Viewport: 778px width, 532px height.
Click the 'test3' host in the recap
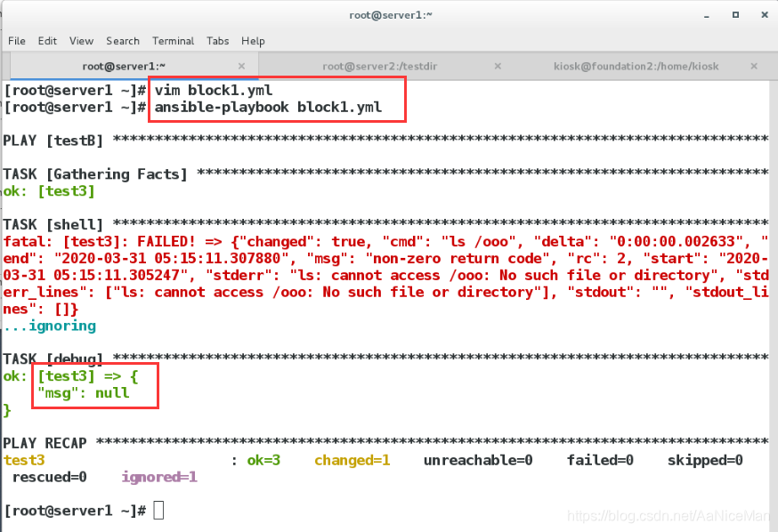click(x=24, y=461)
